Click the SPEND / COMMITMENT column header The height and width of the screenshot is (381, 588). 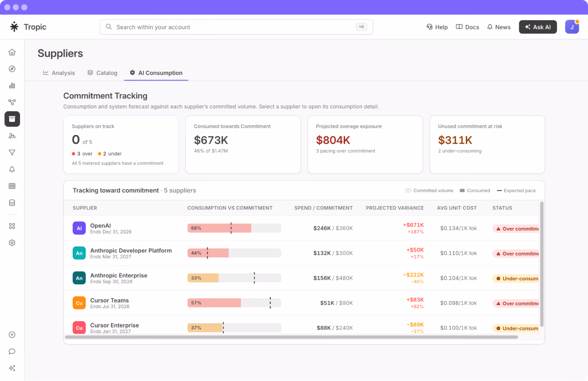(x=323, y=208)
